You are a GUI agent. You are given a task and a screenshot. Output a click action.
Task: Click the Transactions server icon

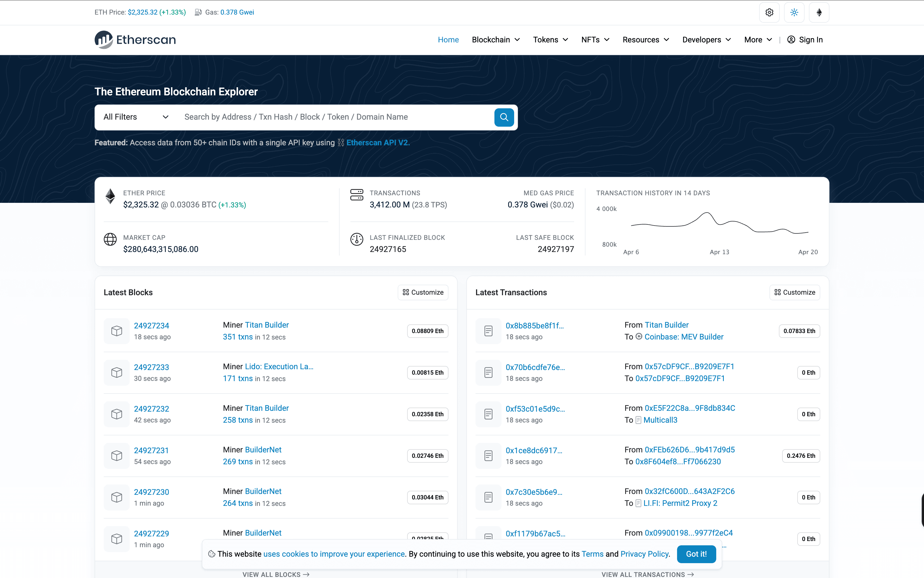(x=357, y=194)
